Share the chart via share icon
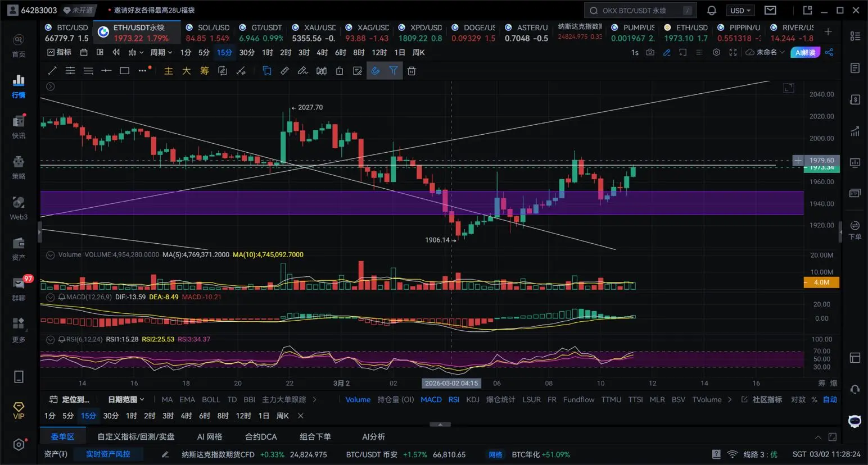 click(829, 52)
